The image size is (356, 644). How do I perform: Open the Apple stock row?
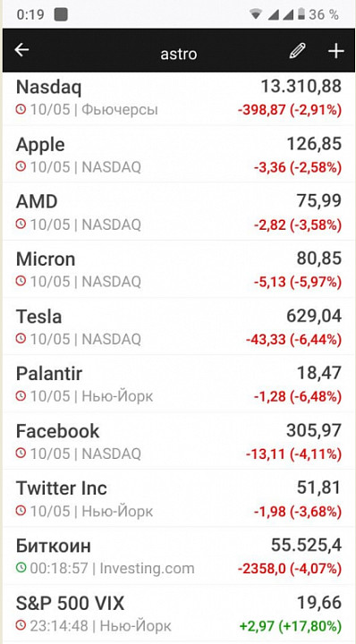pos(178,154)
